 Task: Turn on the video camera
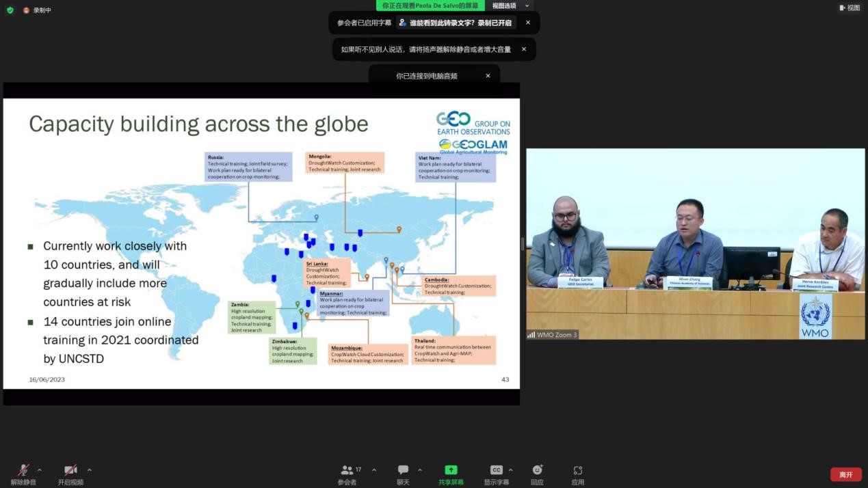point(70,470)
